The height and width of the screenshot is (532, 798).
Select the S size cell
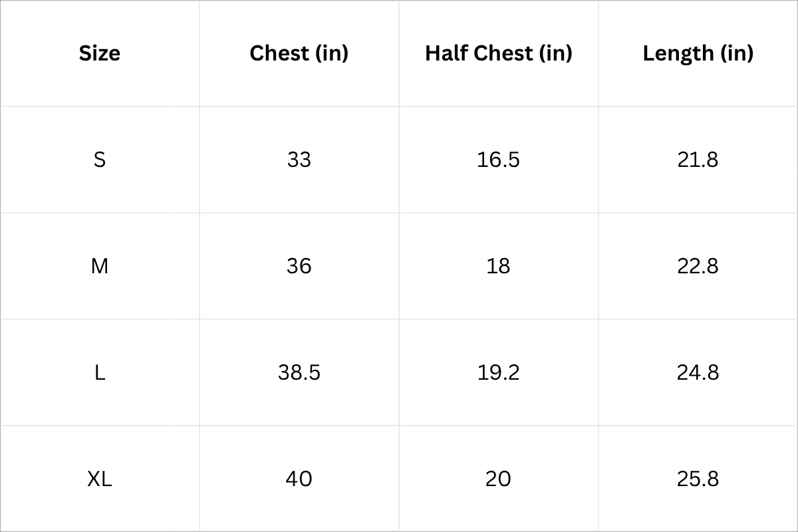pos(100,160)
